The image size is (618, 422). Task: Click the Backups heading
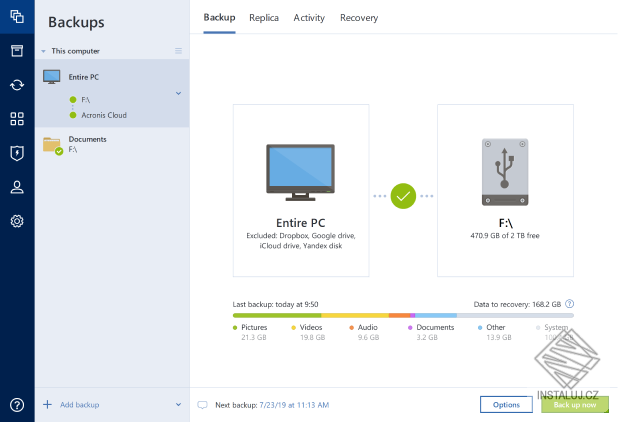tap(76, 22)
